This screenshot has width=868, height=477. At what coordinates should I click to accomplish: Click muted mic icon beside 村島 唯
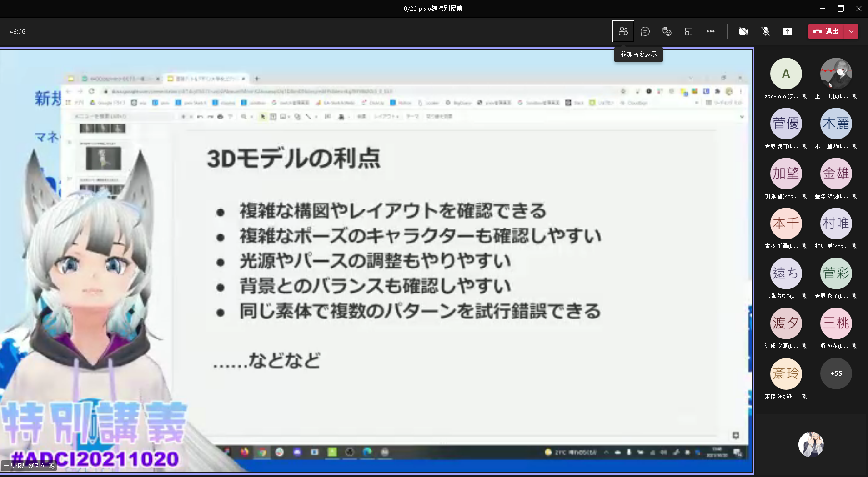[854, 246]
